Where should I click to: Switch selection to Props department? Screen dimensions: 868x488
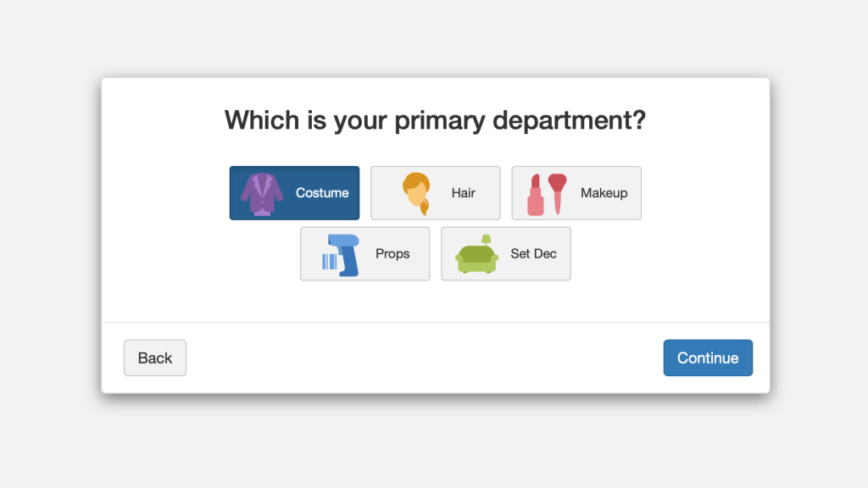(x=364, y=253)
